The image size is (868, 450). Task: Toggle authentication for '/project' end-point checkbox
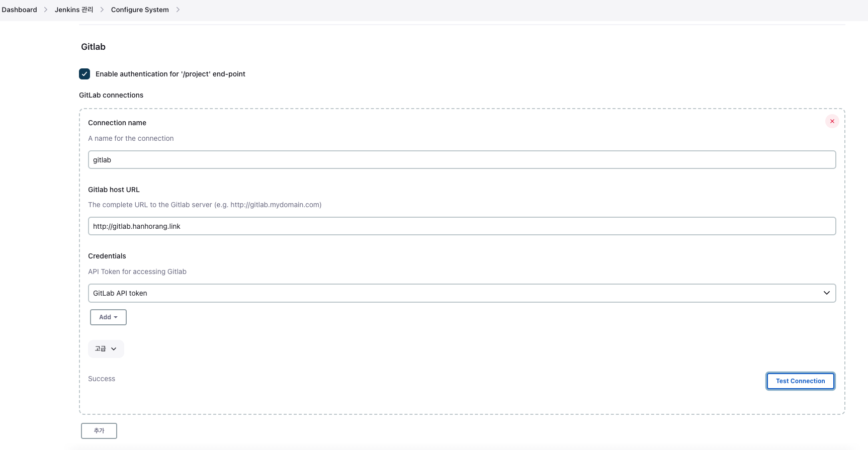coord(84,74)
